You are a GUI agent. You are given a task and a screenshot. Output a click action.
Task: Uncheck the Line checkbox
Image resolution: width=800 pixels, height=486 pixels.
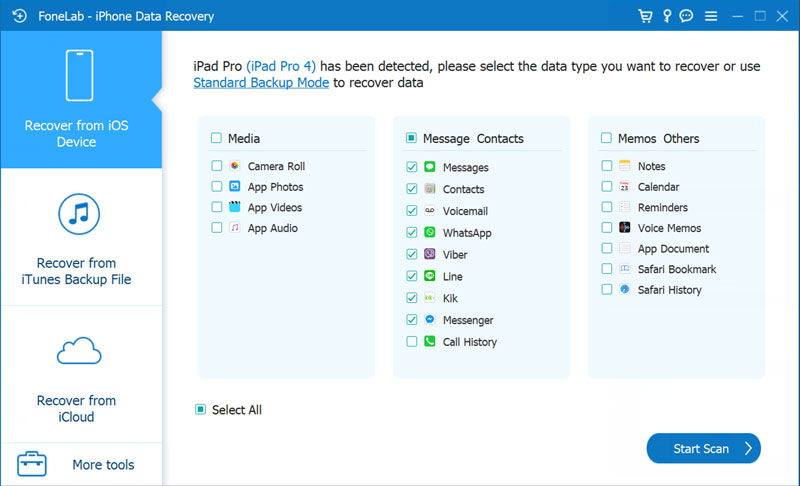(412, 276)
